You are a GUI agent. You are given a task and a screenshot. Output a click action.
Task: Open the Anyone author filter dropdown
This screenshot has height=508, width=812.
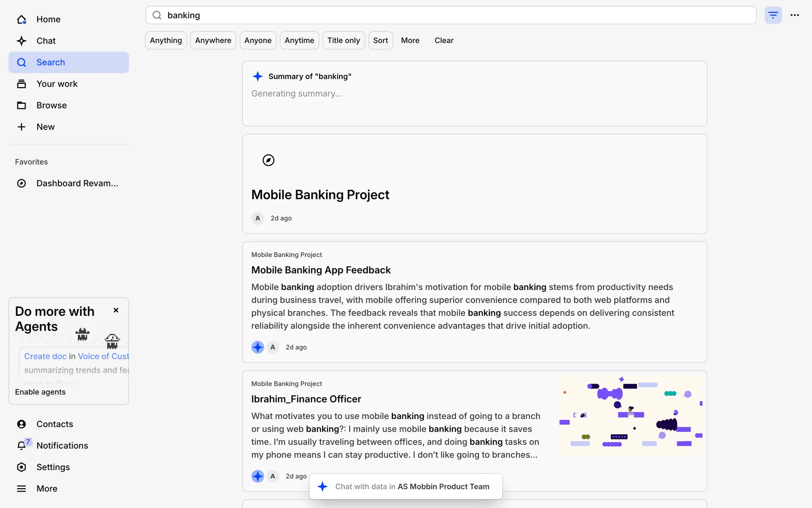(x=258, y=40)
